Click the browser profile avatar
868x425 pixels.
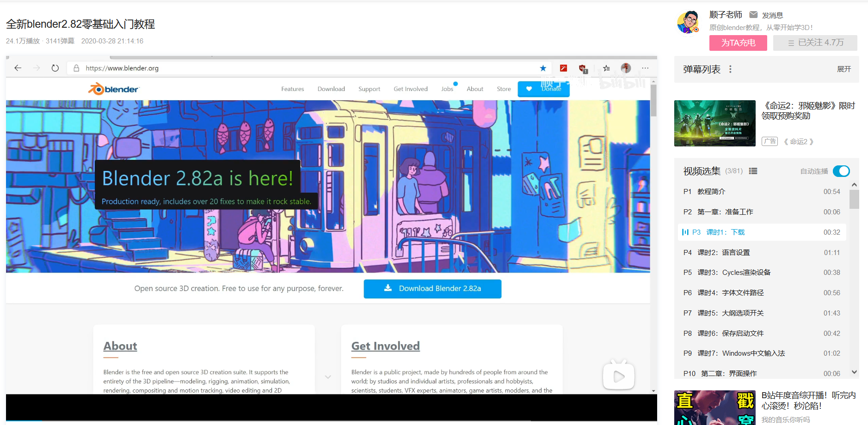626,68
